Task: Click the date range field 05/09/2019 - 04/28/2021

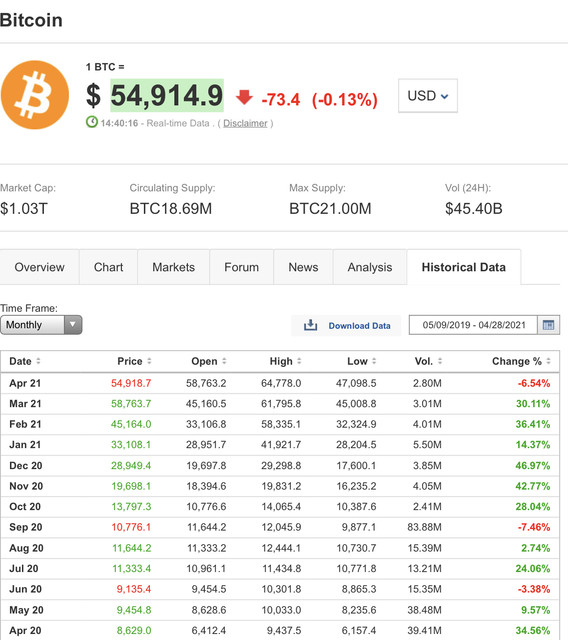Action: (473, 325)
